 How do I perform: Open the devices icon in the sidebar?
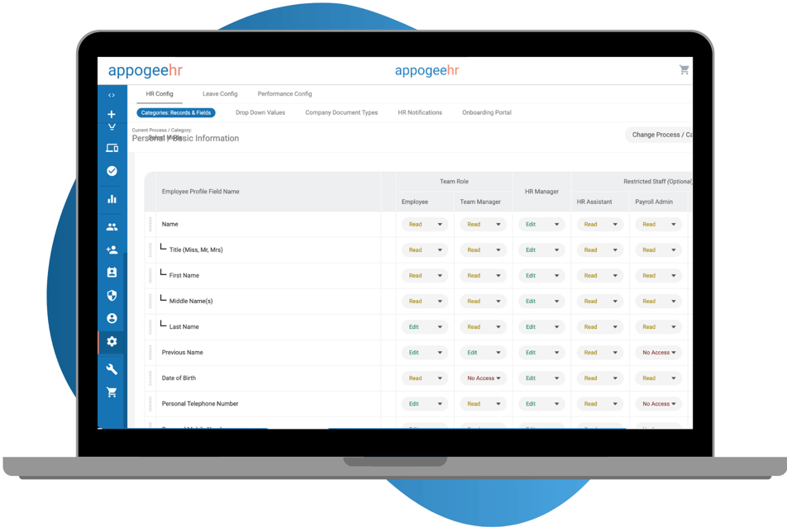(x=112, y=148)
